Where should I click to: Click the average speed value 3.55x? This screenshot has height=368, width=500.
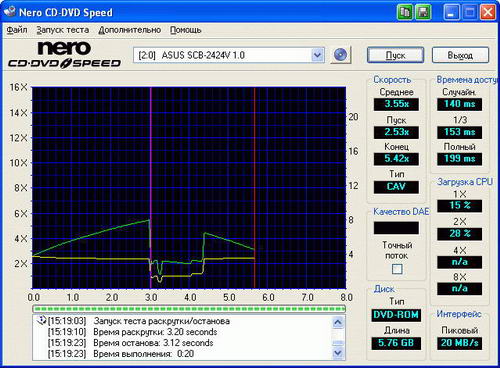coord(396,104)
